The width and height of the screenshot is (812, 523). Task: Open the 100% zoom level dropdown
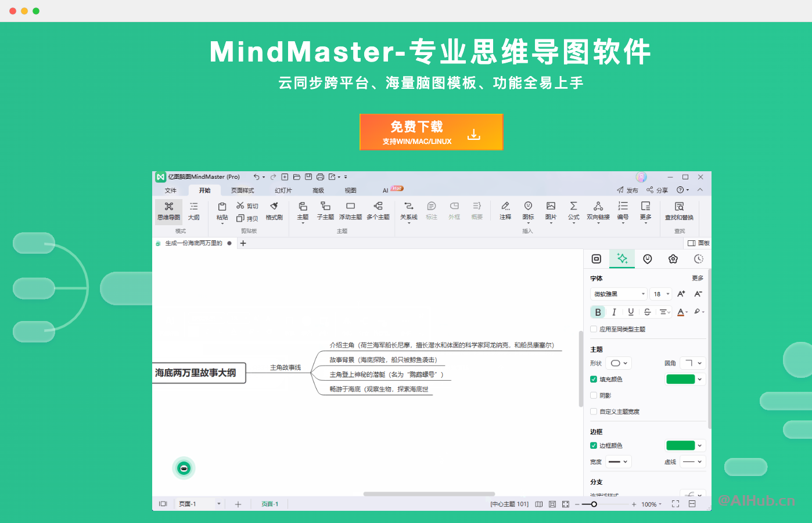[x=651, y=504]
